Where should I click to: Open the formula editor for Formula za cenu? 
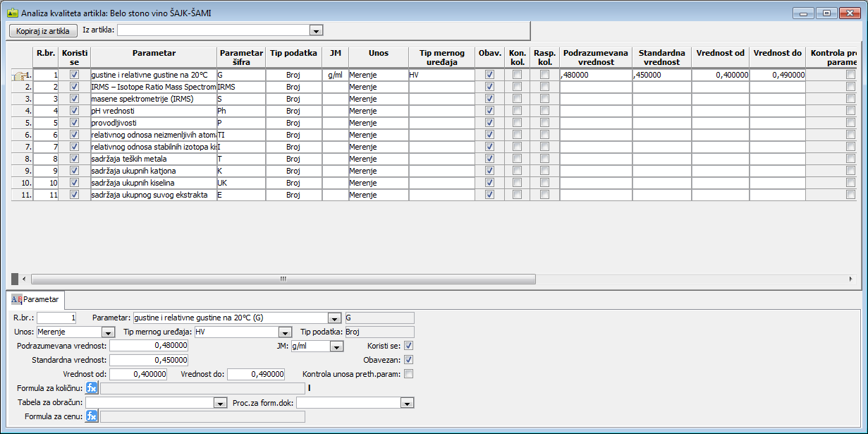point(92,416)
